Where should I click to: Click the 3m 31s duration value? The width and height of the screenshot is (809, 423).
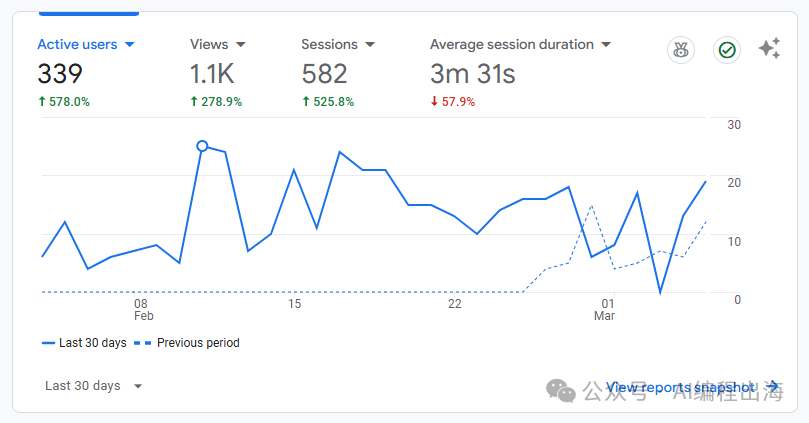472,74
